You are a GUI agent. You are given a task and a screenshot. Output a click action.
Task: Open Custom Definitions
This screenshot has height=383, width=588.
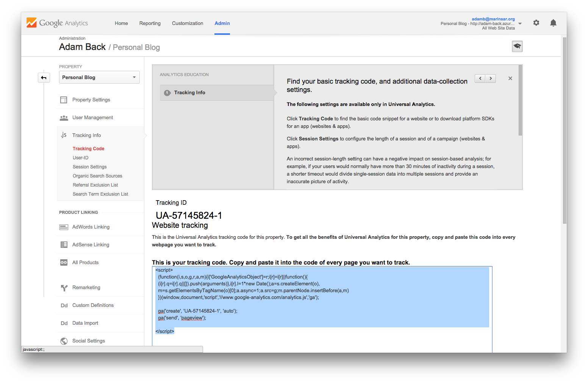[x=93, y=305]
